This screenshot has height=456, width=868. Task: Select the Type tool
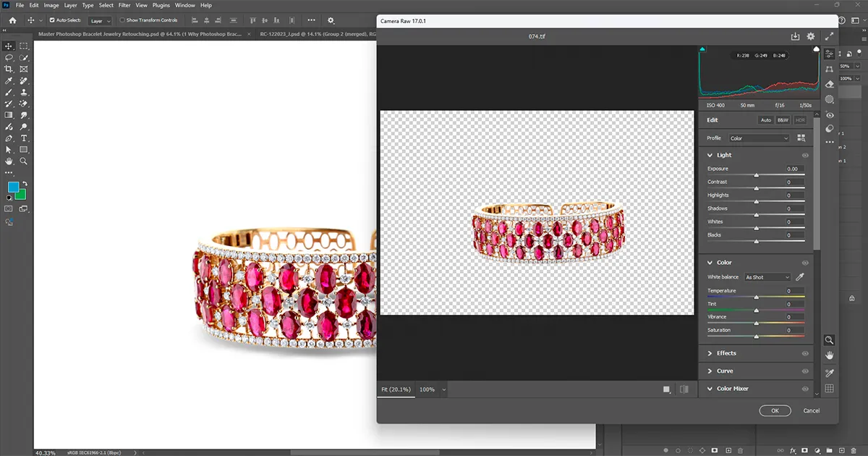point(23,138)
